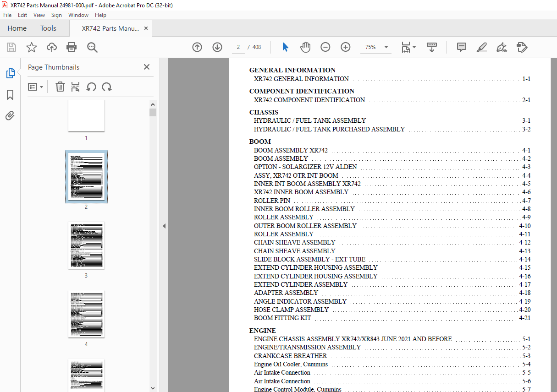Rotate pages clockwise in thumbnails panel
557x392 pixels.
pos(107,87)
